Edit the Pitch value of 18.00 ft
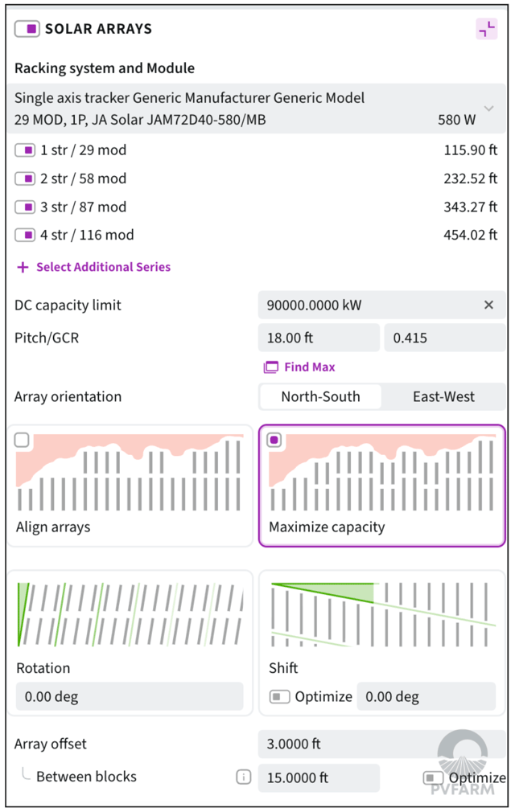The height and width of the screenshot is (812, 515). [x=319, y=338]
